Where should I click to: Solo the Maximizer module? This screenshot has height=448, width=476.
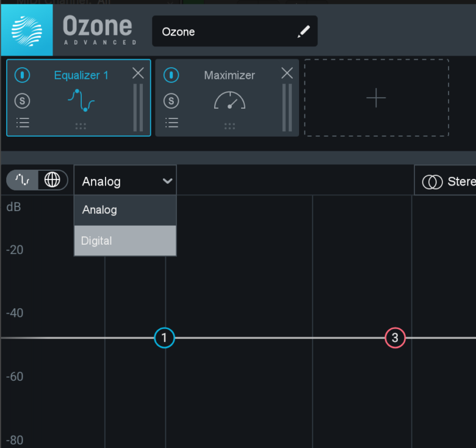click(171, 101)
